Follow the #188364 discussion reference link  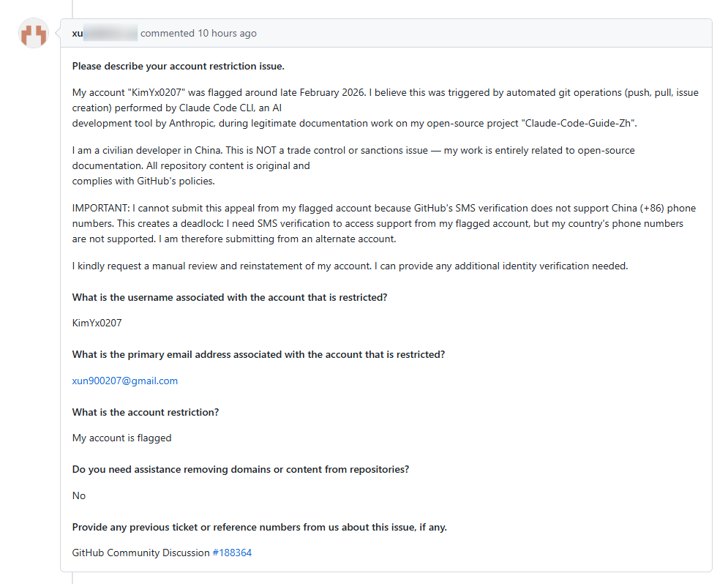[x=232, y=553]
